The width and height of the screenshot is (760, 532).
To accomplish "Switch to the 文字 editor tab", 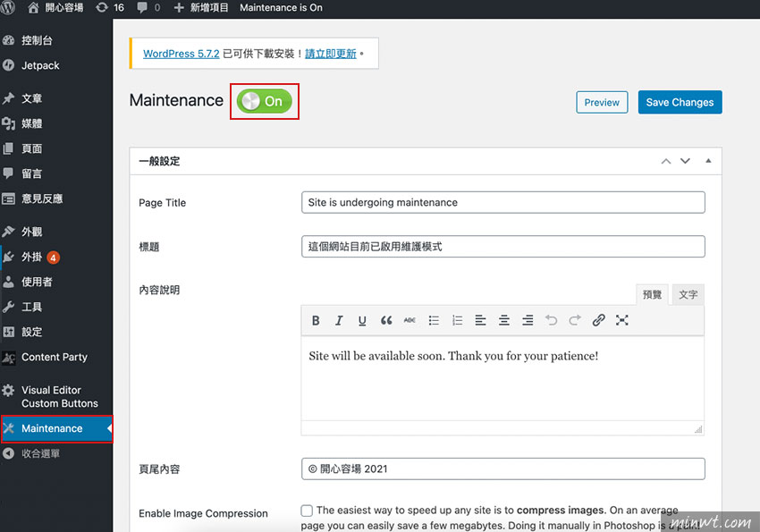I will tap(688, 294).
